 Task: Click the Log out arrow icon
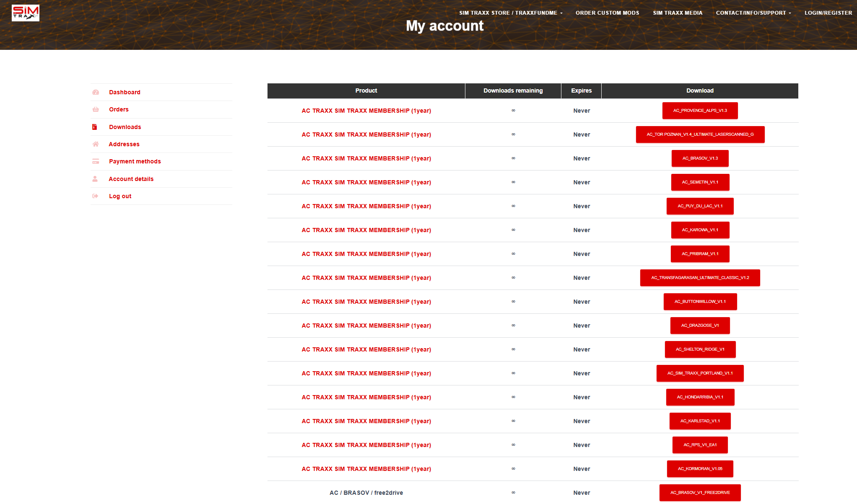pyautogui.click(x=95, y=196)
